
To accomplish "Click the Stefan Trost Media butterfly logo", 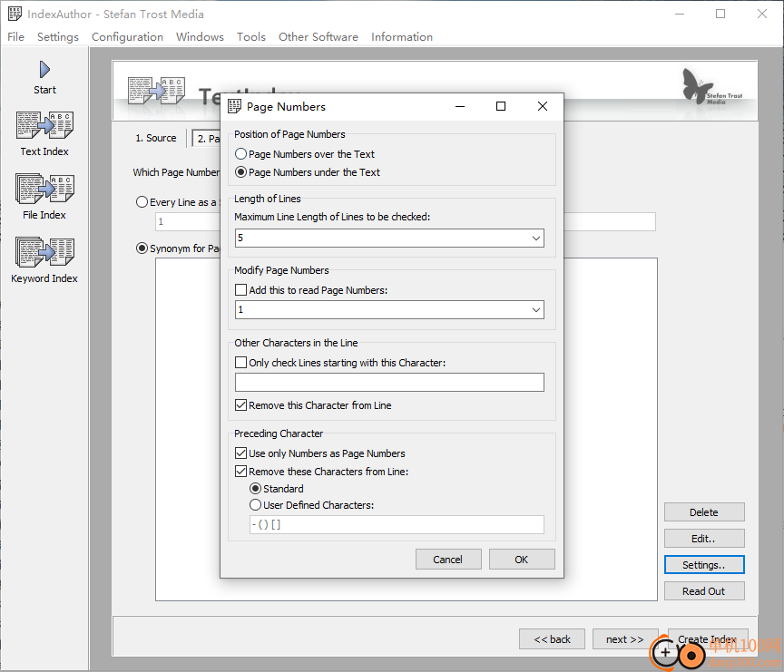I will tap(712, 86).
